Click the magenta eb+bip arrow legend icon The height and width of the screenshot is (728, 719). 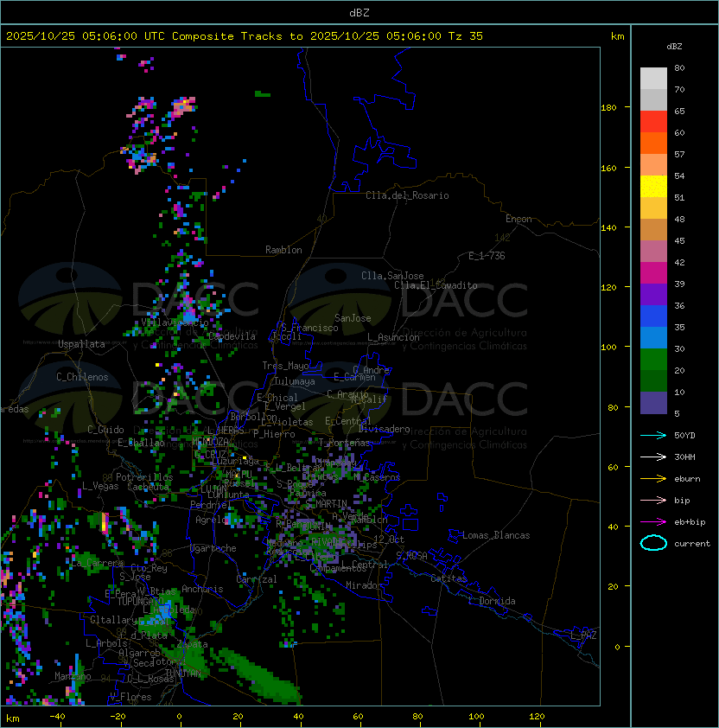tap(653, 522)
